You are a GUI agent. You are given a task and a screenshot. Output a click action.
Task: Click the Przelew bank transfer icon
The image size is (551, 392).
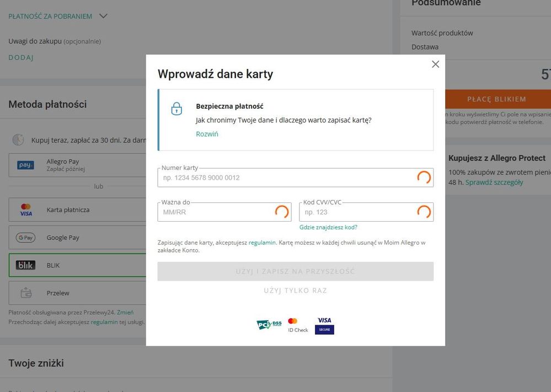tap(25, 293)
